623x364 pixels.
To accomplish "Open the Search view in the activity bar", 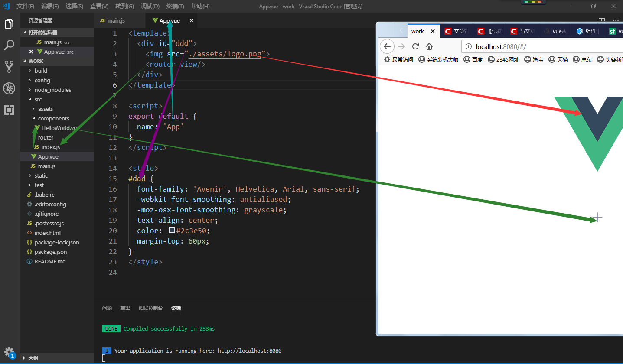I will click(10, 45).
